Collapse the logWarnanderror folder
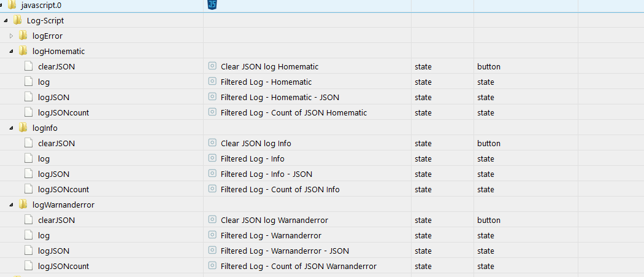Image resolution: width=644 pixels, height=277 pixels. 11,205
